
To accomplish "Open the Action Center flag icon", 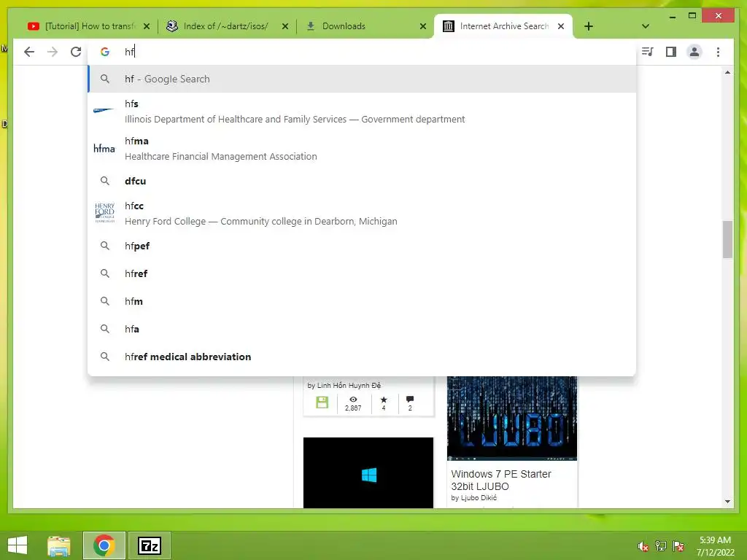I will tap(678, 545).
